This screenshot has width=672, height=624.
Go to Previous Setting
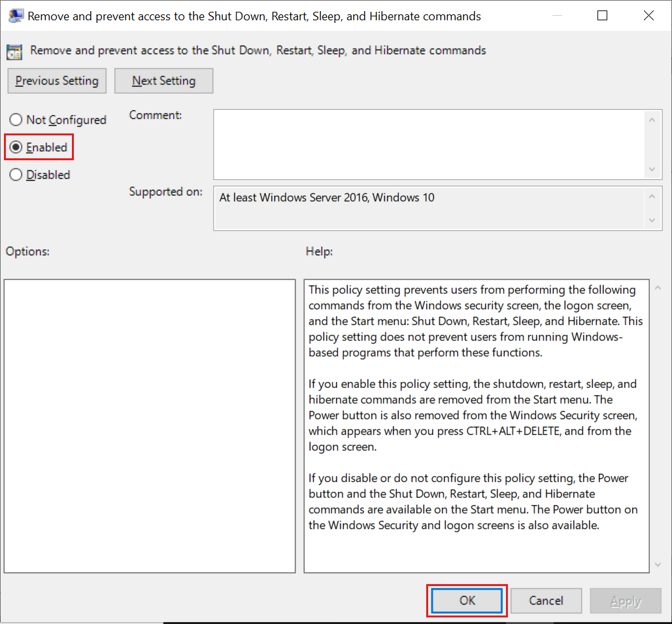[57, 80]
